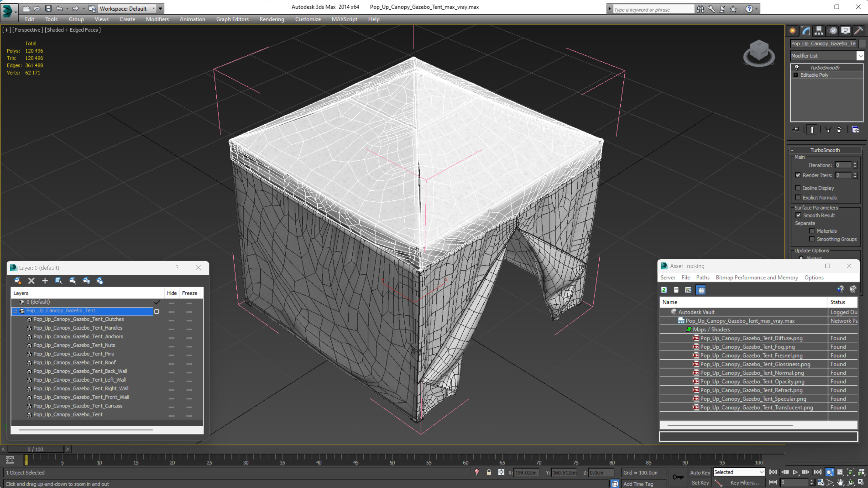The height and width of the screenshot is (488, 868).
Task: Open the Modifier List dropdown
Action: click(860, 55)
